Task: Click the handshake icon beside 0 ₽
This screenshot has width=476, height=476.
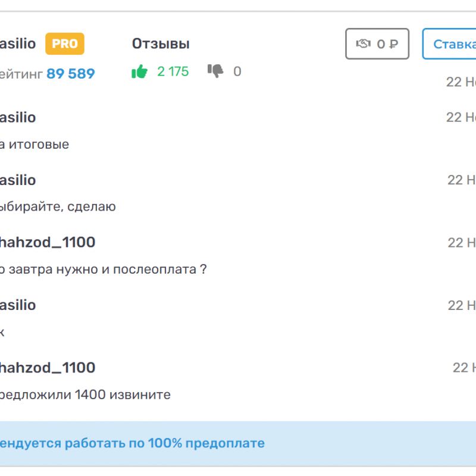Action: coord(363,43)
